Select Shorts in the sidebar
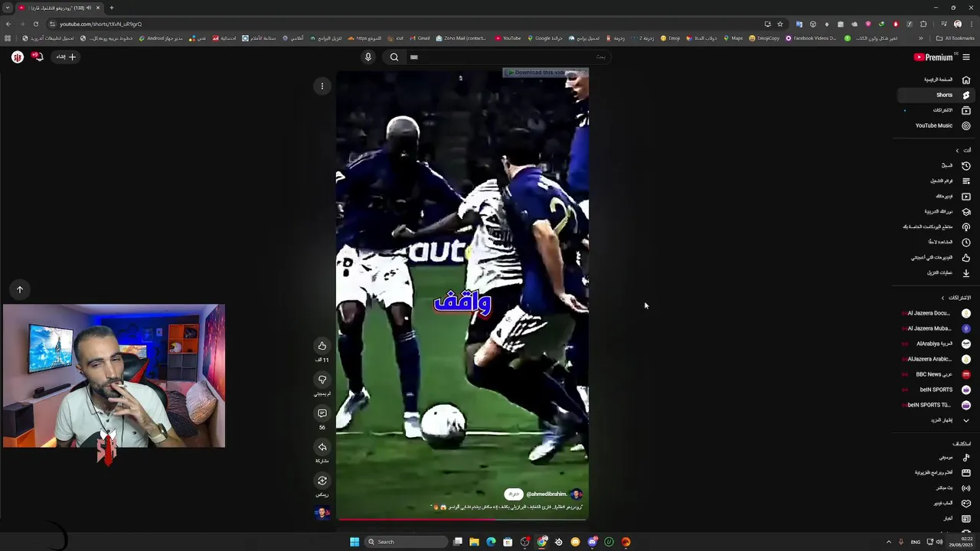 click(x=937, y=95)
